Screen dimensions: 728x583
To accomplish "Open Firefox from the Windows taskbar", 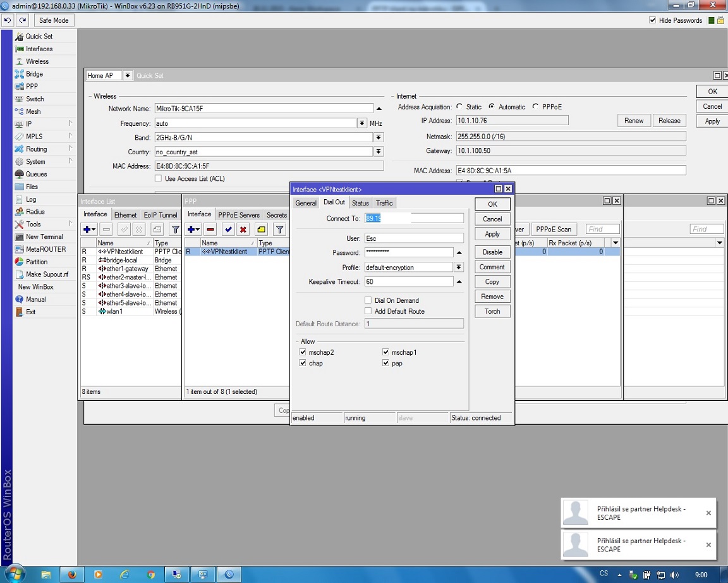I will pyautogui.click(x=72, y=575).
